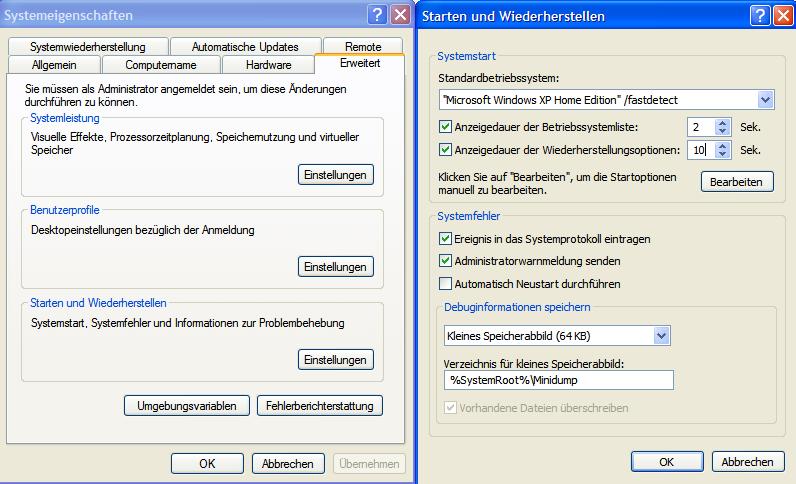This screenshot has height=484, width=796.
Task: Switch to the Systemwiederherstellung tab
Action: point(88,47)
